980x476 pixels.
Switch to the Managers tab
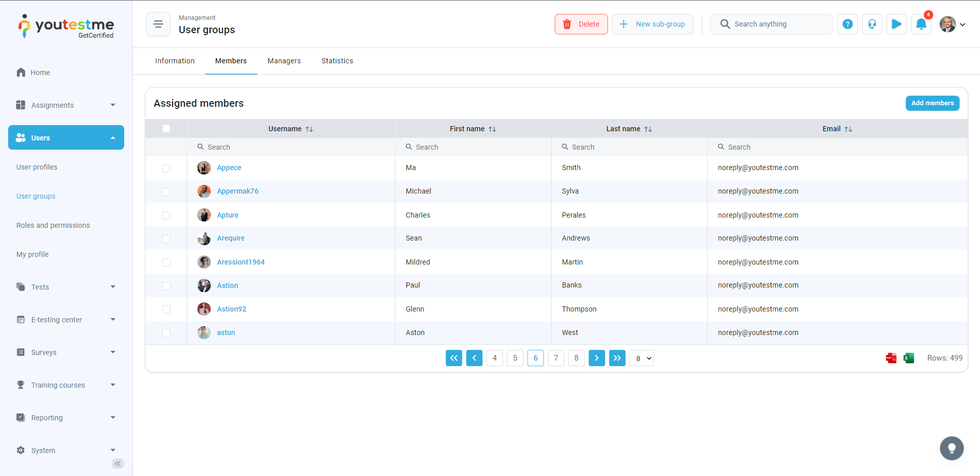coord(284,61)
